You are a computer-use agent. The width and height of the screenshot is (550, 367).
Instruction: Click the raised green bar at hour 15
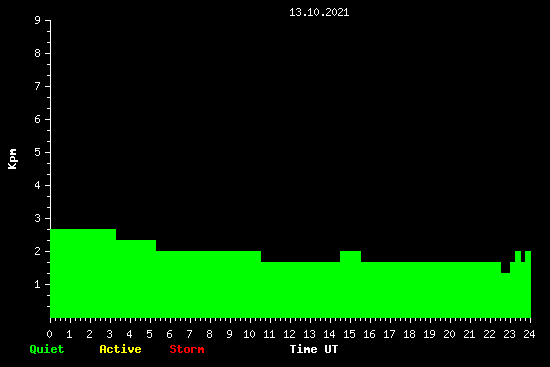point(350,285)
